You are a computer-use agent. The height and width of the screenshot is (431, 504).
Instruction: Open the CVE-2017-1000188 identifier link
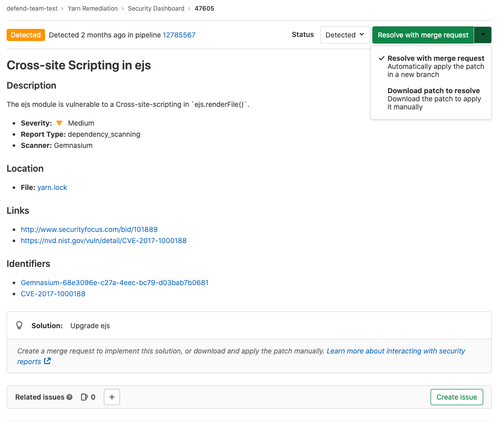(53, 294)
